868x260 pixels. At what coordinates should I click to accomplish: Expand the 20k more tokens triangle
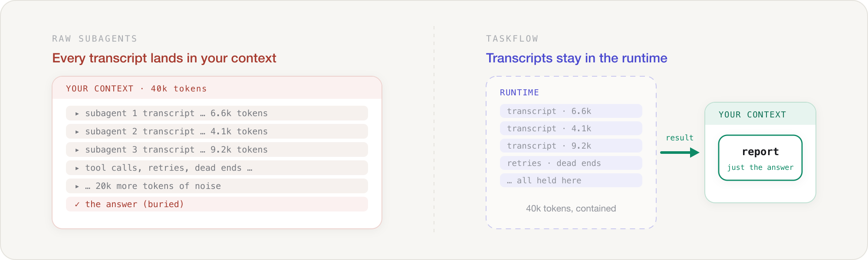click(x=77, y=186)
